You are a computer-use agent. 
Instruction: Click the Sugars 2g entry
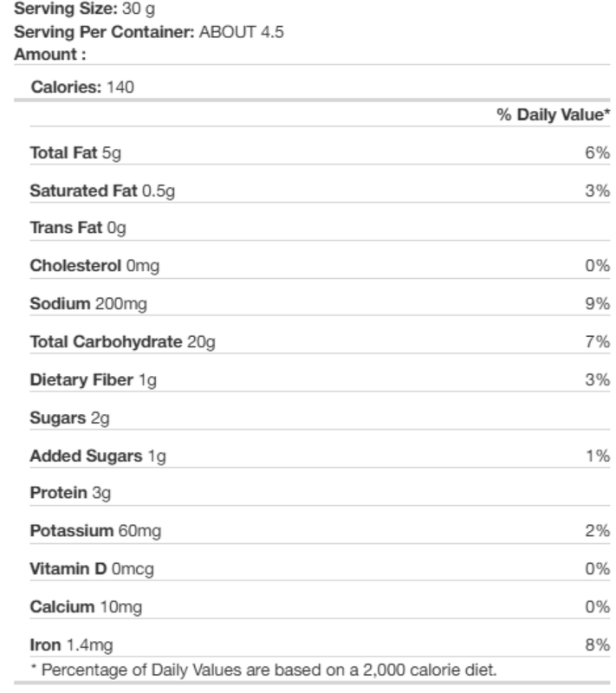(70, 418)
